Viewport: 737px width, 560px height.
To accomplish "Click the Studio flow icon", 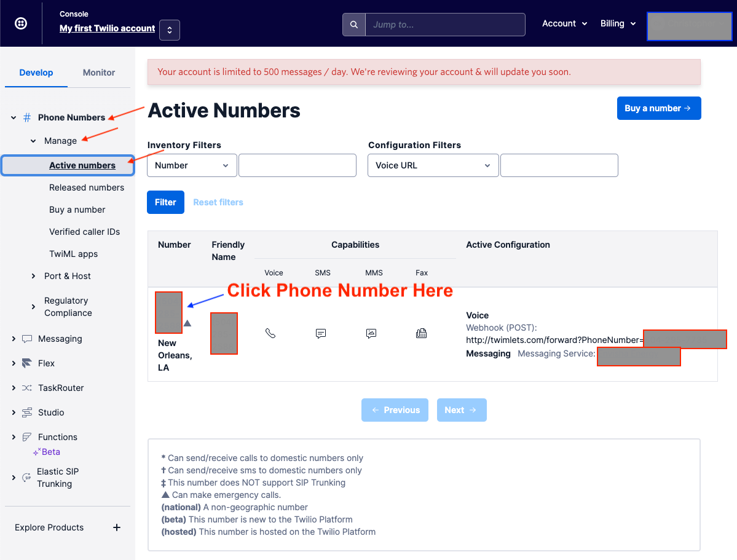I will (27, 412).
